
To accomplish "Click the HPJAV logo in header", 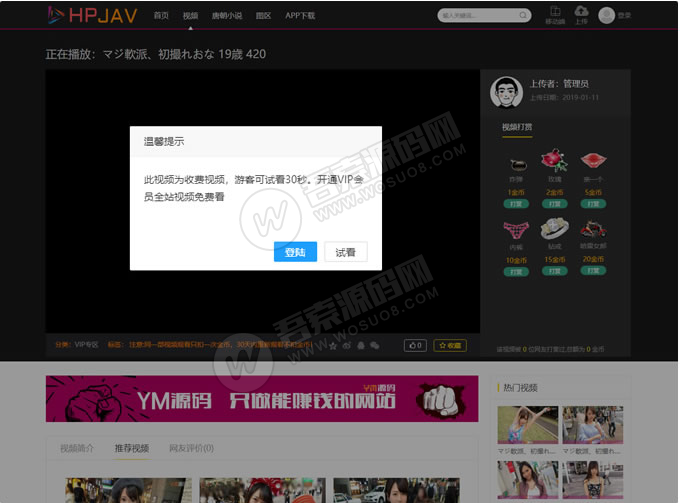I will pos(92,15).
